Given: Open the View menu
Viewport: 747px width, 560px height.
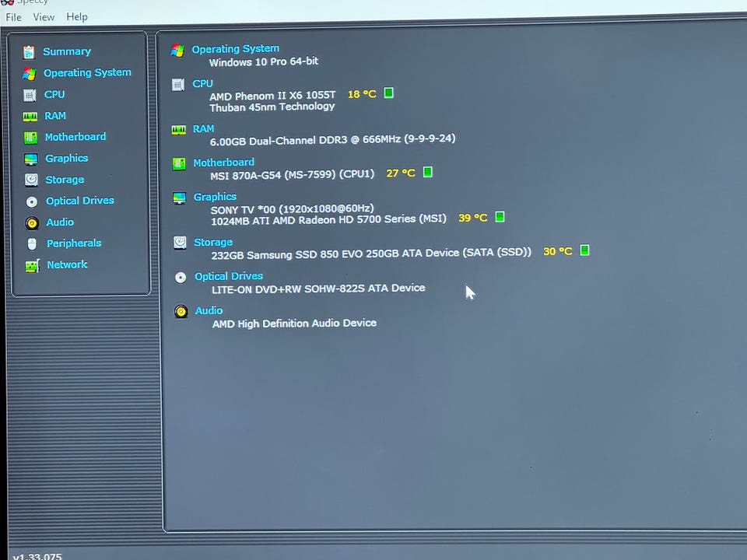Looking at the screenshot, I should click(x=44, y=17).
